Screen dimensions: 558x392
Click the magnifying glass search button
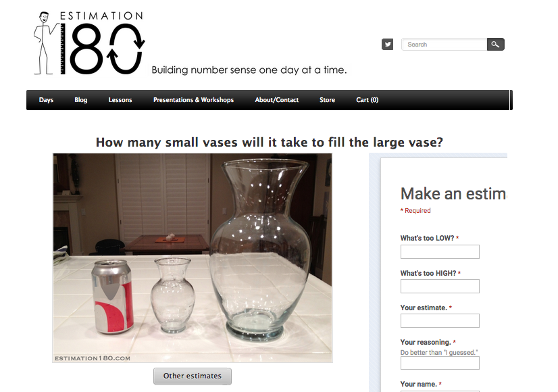click(x=495, y=45)
